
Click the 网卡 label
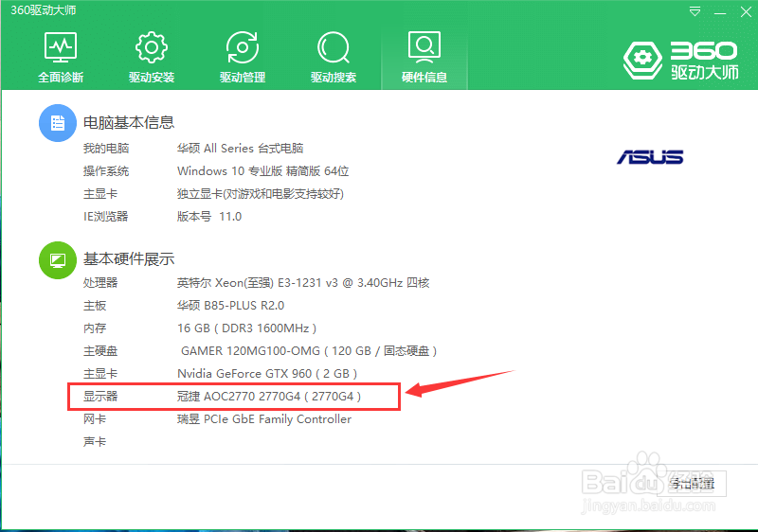coord(95,419)
